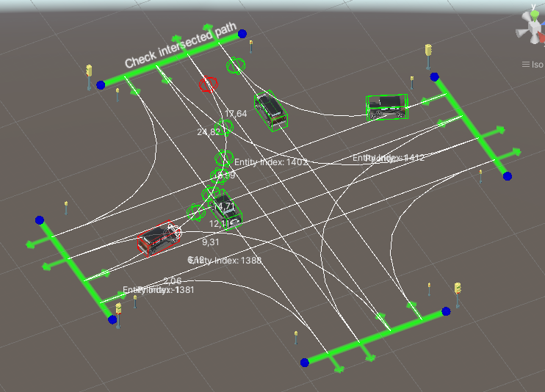This screenshot has height=392, width=545.
Task: Click the '17,64' distance label
Action: pos(236,114)
